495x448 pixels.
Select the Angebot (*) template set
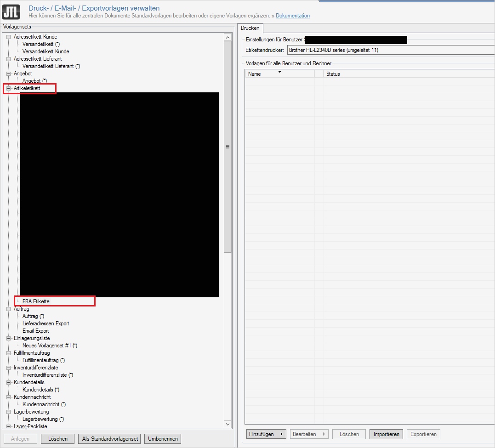click(x=35, y=81)
